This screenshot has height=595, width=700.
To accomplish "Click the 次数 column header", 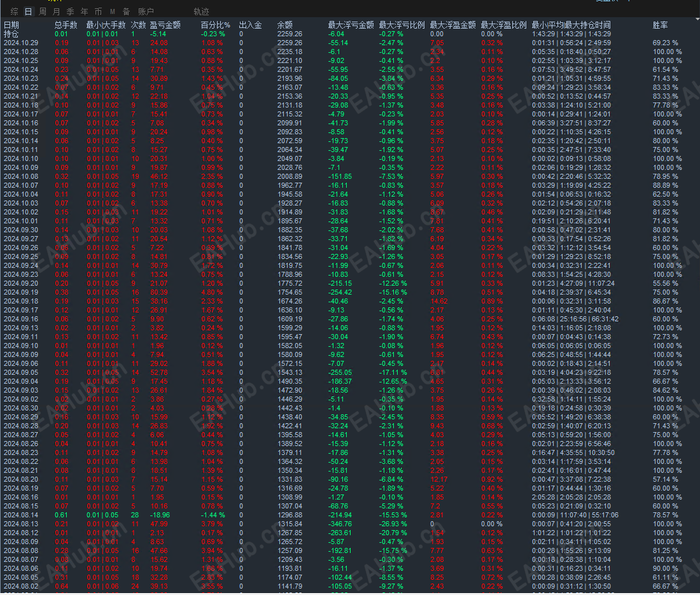I will [138, 25].
